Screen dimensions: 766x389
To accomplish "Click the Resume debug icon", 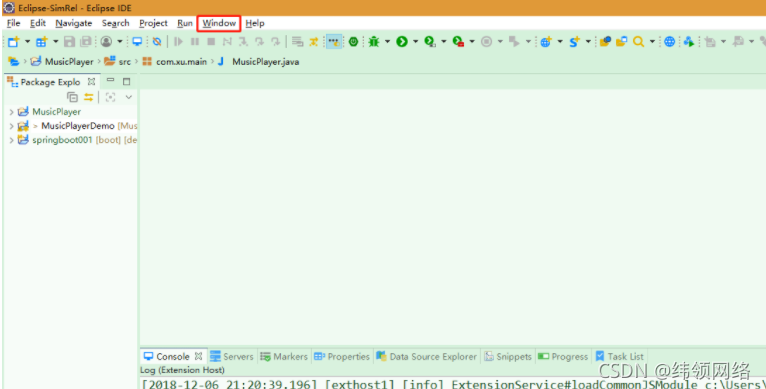I will [178, 42].
